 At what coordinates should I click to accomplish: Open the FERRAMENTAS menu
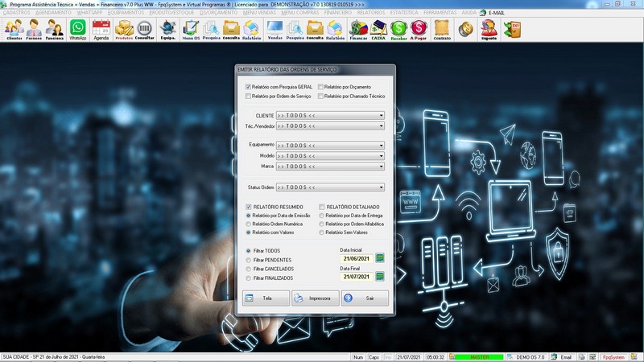click(x=440, y=13)
